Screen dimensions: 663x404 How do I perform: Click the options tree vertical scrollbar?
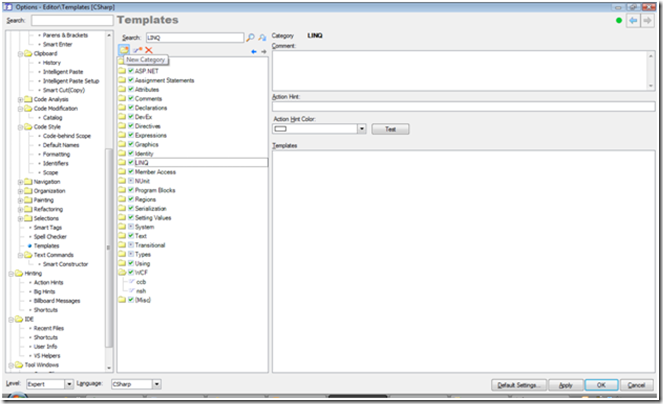coord(108,247)
